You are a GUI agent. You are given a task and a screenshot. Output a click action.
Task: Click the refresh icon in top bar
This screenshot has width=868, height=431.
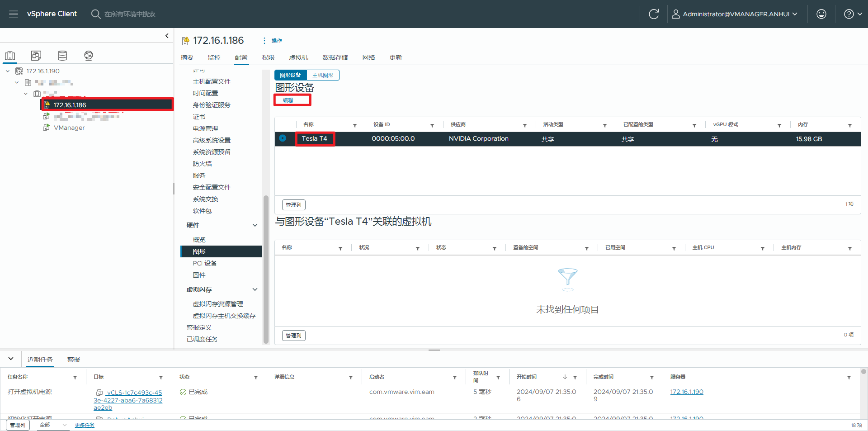pyautogui.click(x=653, y=14)
